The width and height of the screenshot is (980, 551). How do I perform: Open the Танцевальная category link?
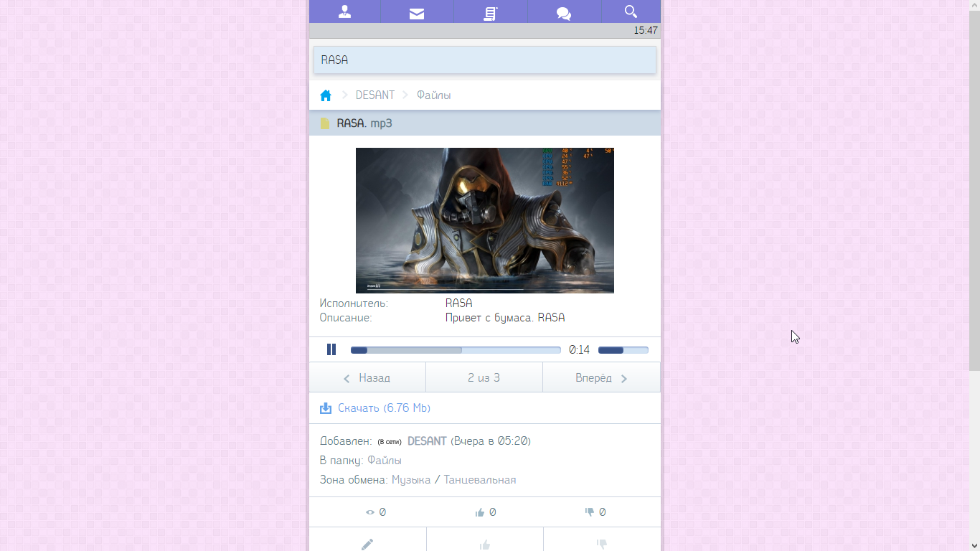pos(479,480)
